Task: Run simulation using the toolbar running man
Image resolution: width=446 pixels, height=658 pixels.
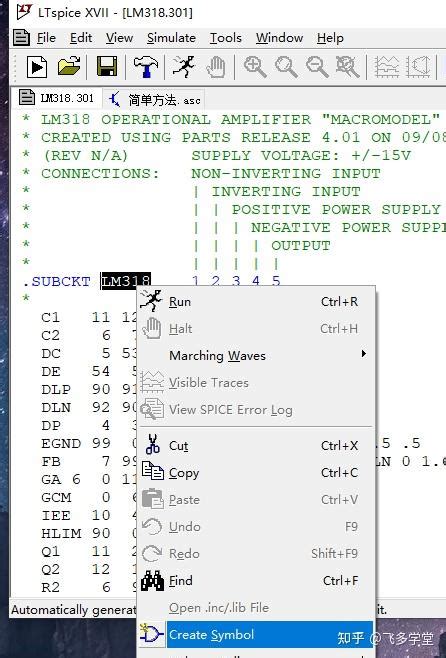Action: click(183, 66)
